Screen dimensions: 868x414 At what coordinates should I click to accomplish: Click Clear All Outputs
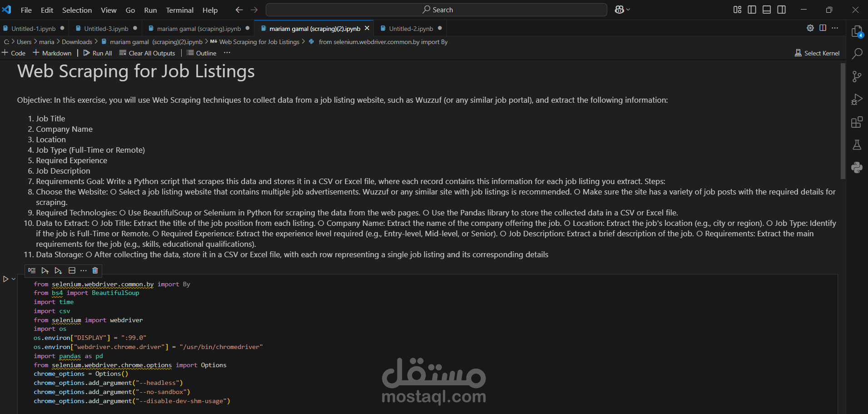(147, 53)
